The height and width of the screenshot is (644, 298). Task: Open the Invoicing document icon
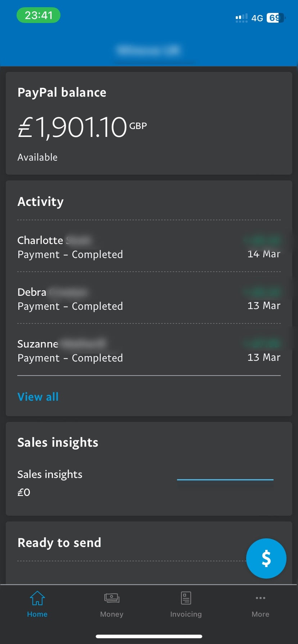pyautogui.click(x=186, y=598)
